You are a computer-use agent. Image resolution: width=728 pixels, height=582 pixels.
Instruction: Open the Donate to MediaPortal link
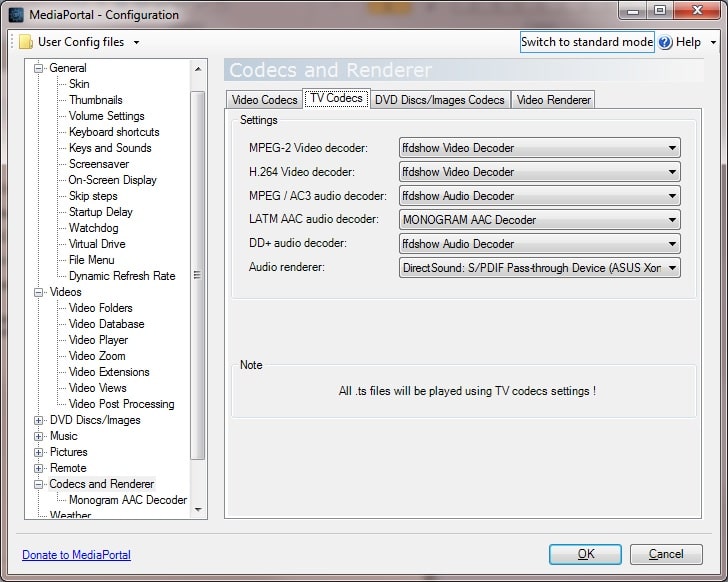[x=77, y=555]
